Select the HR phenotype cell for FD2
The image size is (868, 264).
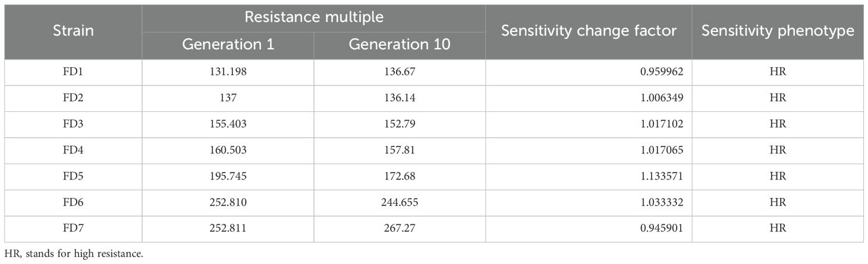pos(778,98)
